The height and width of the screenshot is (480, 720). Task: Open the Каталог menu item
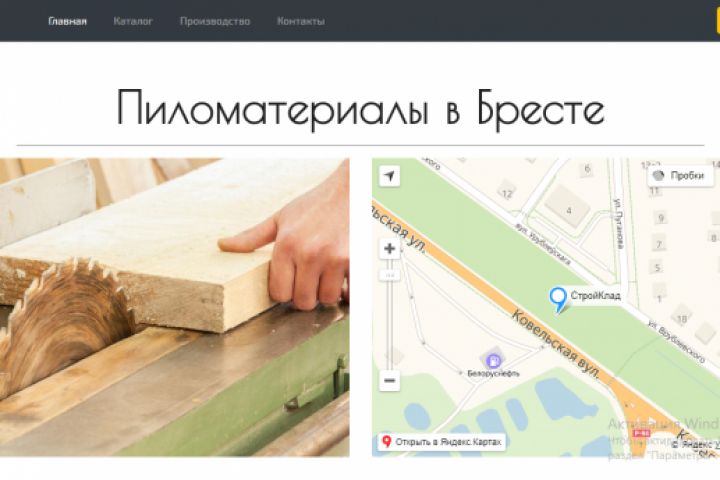(133, 21)
